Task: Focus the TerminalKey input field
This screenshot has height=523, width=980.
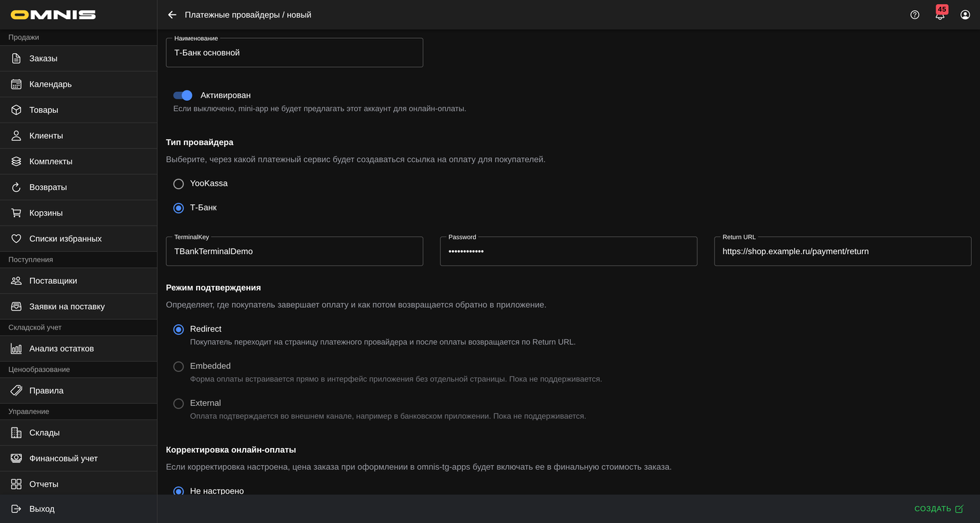Action: click(295, 251)
